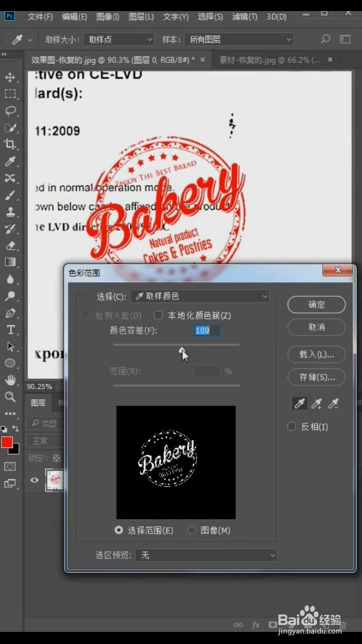Expand the collapsed toolbar double-arrow
This screenshot has height=644, width=362.
click(4, 54)
